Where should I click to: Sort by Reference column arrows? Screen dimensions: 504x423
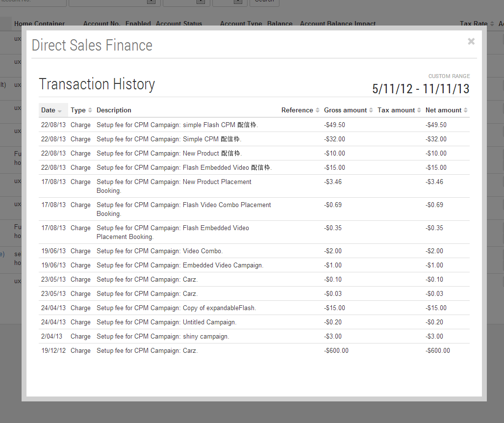[x=317, y=110]
